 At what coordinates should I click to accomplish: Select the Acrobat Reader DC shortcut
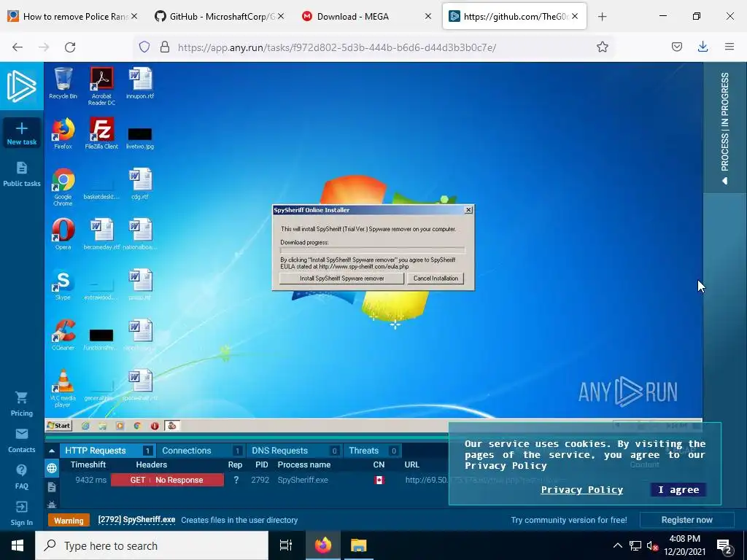pos(101,86)
